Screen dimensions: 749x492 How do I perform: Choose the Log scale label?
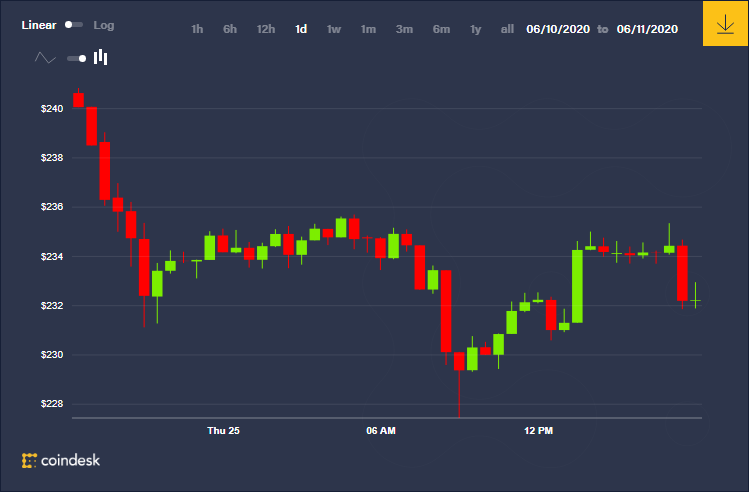point(104,25)
